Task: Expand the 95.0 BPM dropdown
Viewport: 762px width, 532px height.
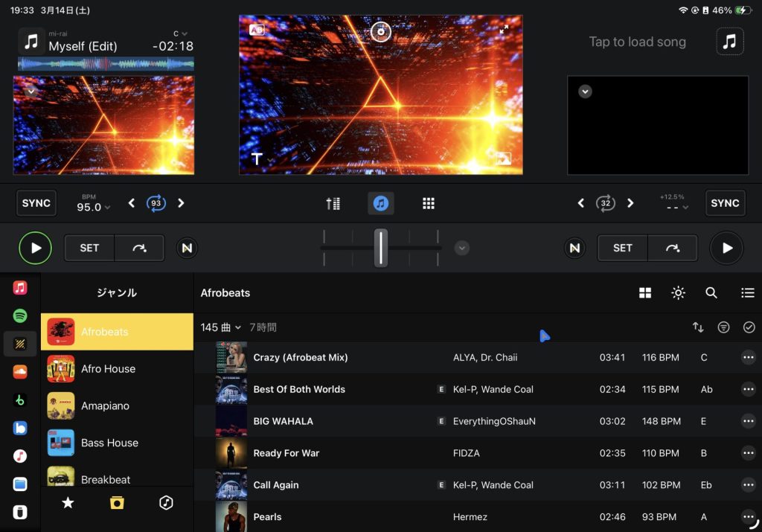Action: (x=94, y=207)
